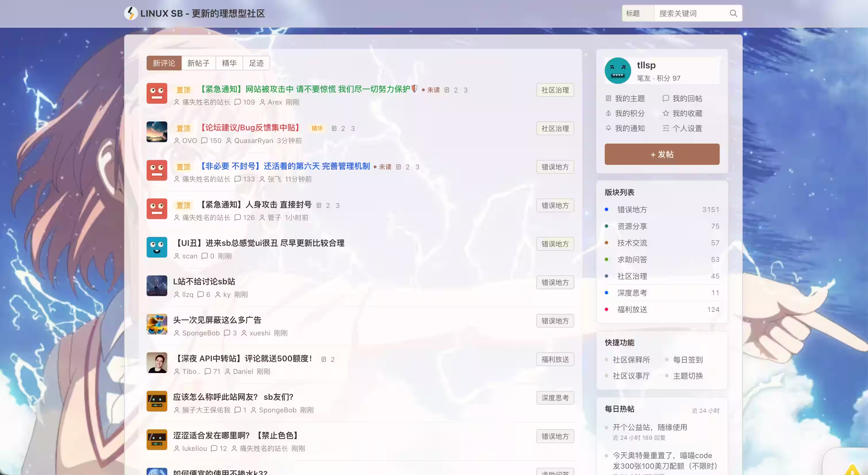The image size is (868, 475).
Task: Open post L站不给讨论sb站
Action: tap(204, 281)
